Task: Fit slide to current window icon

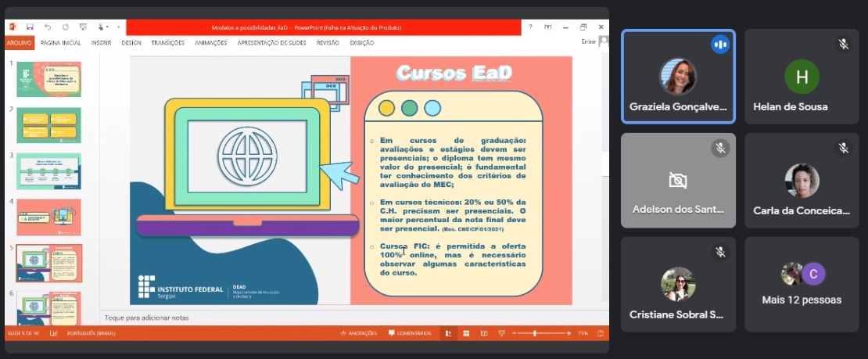Action: [601, 333]
